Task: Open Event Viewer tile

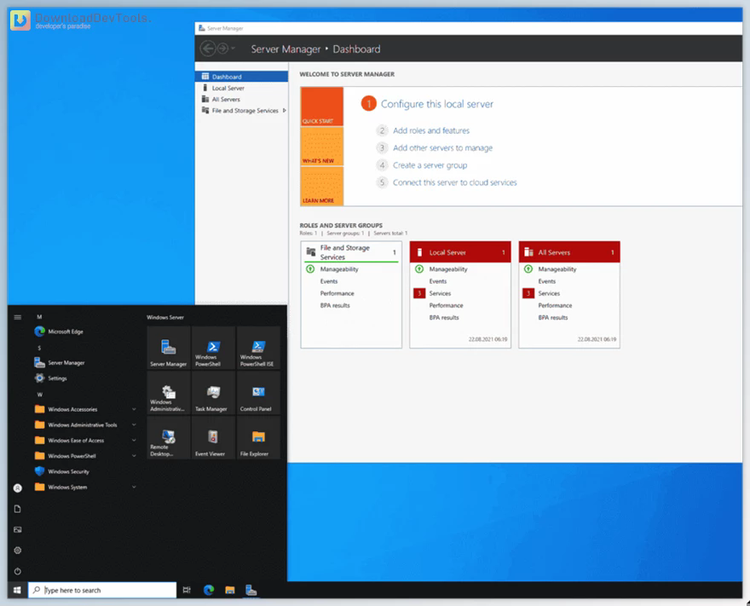Action: tap(213, 438)
